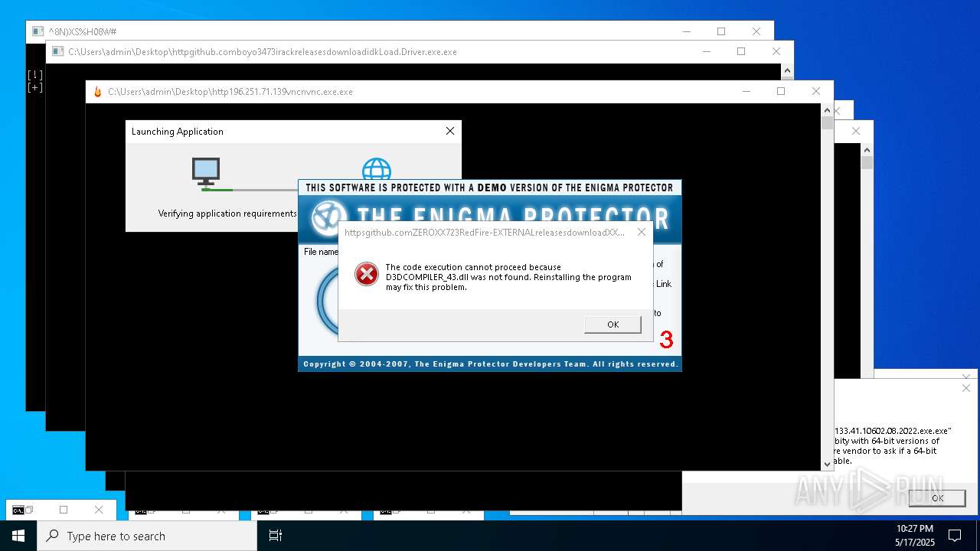Maximize the Load.Driver.exe console window
Image resolution: width=980 pixels, height=551 pixels.
pos(741,51)
